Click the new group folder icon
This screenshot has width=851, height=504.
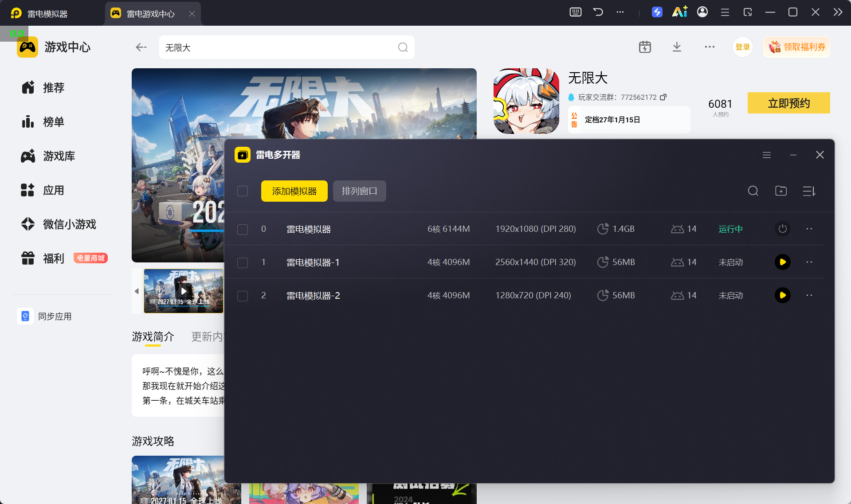pos(781,191)
